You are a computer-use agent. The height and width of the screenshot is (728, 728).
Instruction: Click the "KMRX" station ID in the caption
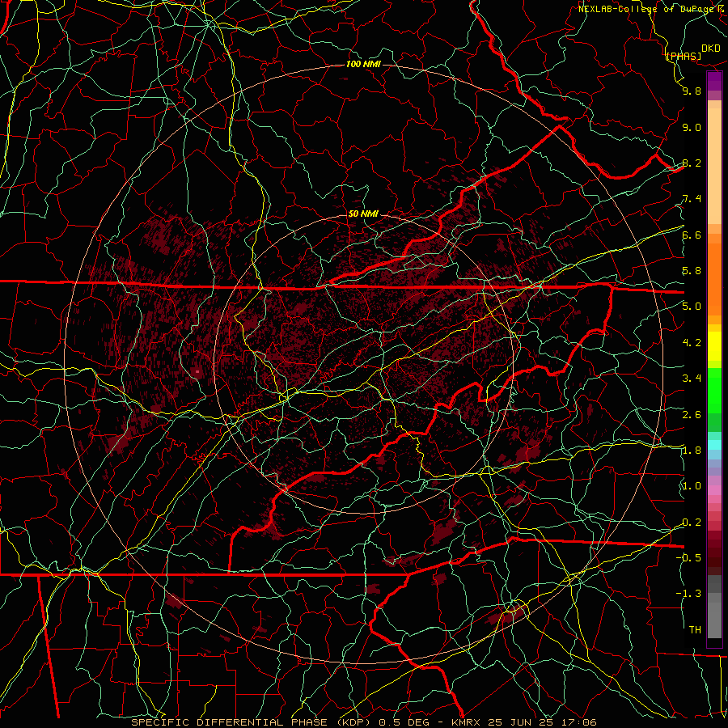[x=467, y=722]
